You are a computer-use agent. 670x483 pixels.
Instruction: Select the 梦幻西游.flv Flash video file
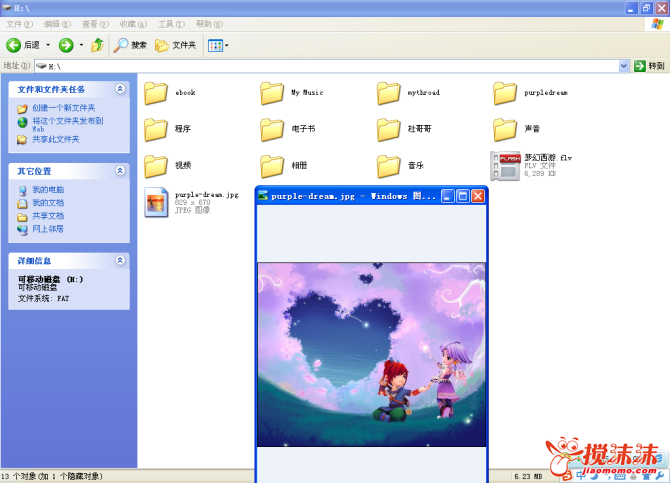pyautogui.click(x=531, y=166)
